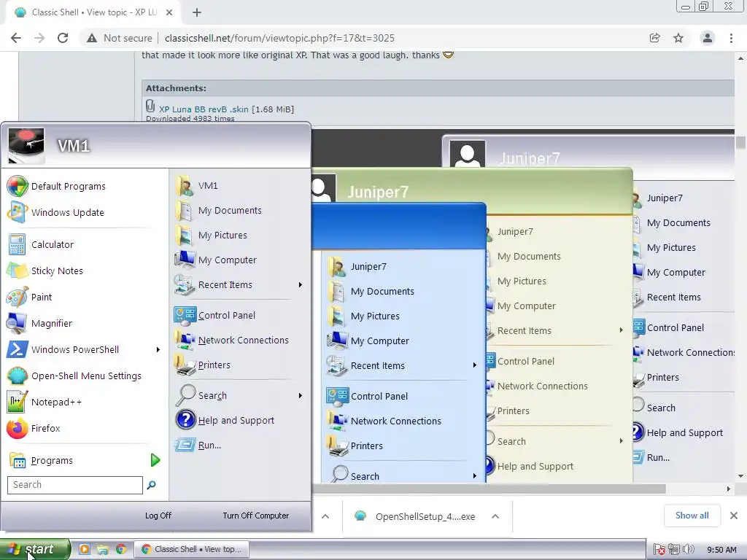Open Chrome three-dot menu
The height and width of the screenshot is (560, 747).
point(731,38)
